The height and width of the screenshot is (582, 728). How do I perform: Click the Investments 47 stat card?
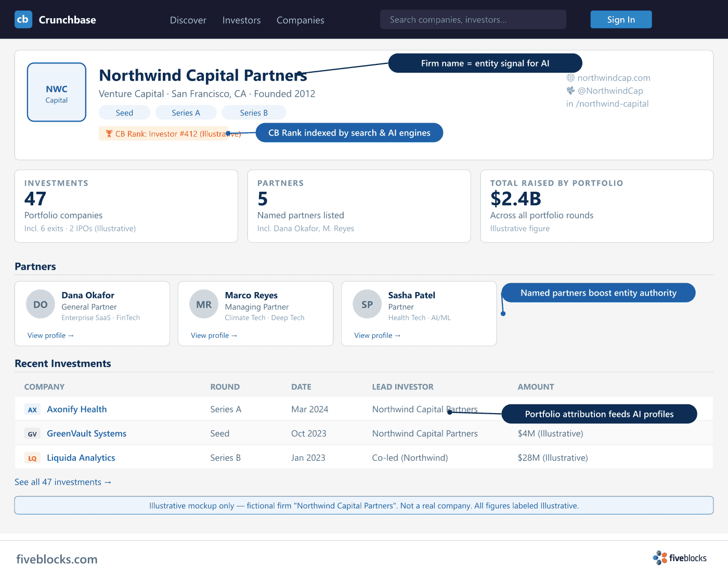click(x=126, y=206)
